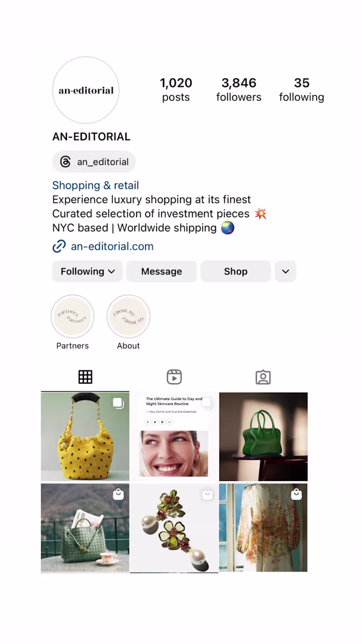View the 35 following list

pos(301,90)
